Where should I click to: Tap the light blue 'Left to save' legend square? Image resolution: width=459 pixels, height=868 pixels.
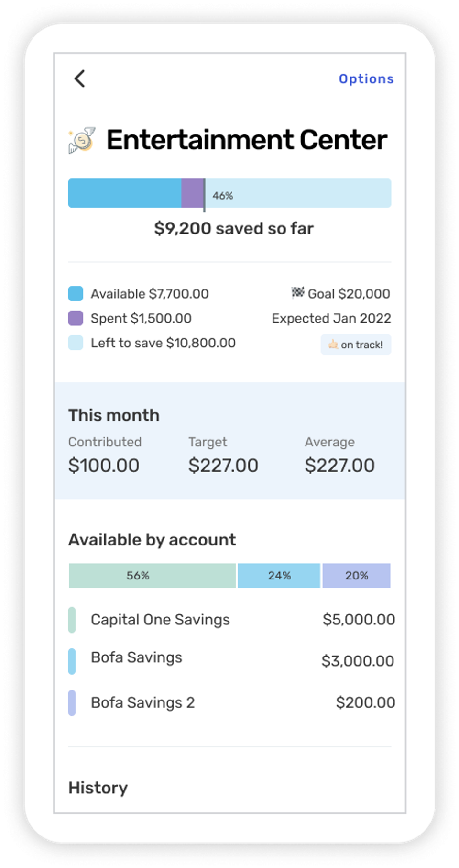click(x=76, y=343)
